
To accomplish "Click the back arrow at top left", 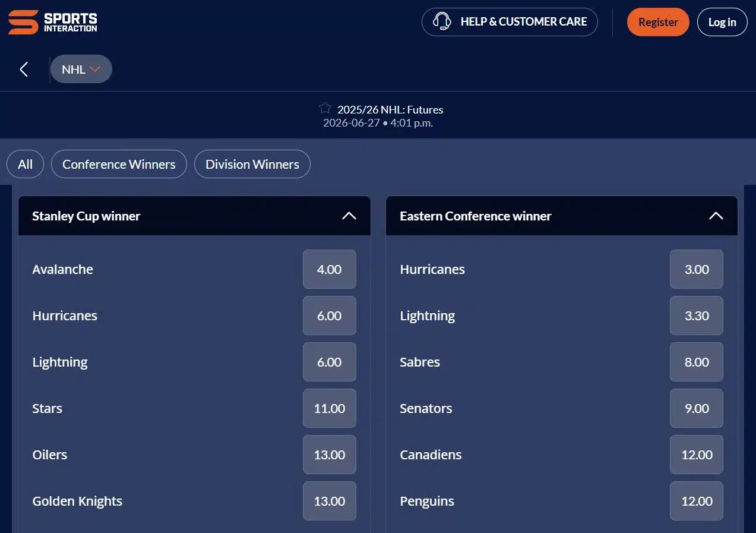I will click(x=23, y=69).
